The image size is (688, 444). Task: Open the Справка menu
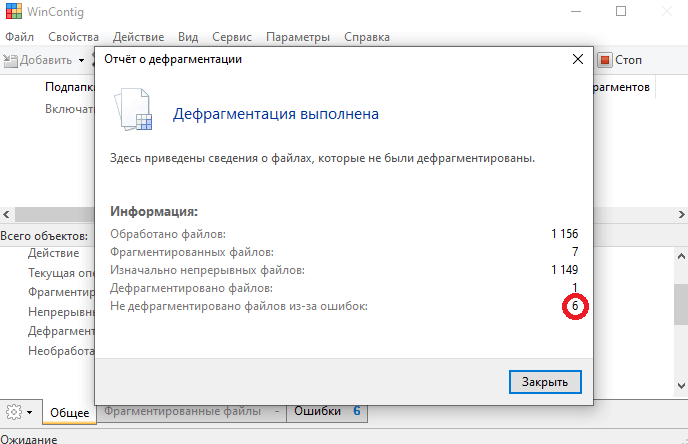click(366, 37)
